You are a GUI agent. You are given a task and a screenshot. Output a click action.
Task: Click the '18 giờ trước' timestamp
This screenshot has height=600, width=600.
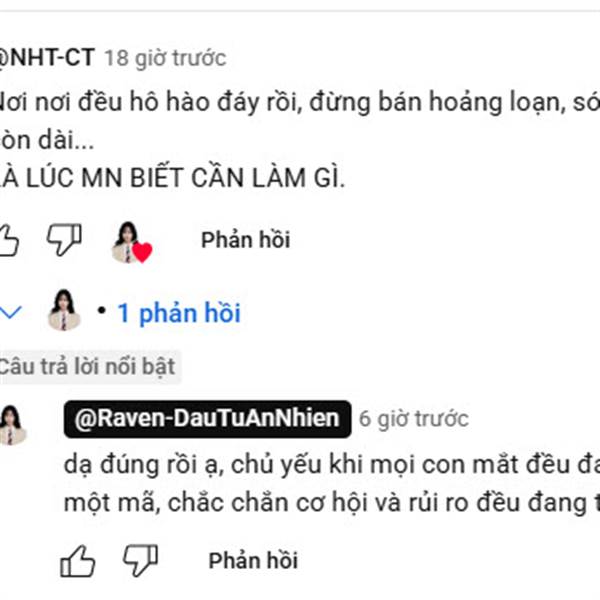point(166,58)
